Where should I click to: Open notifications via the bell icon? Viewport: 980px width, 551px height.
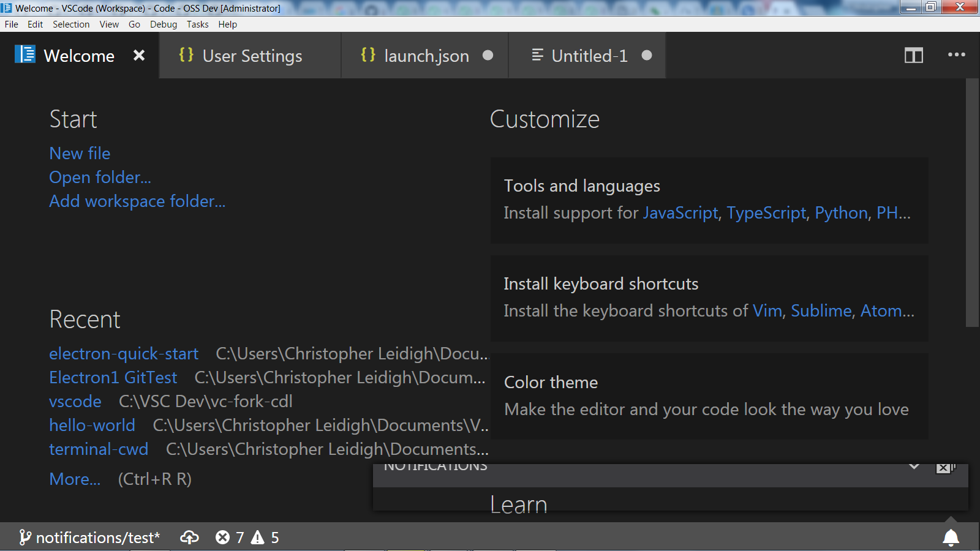[951, 538]
